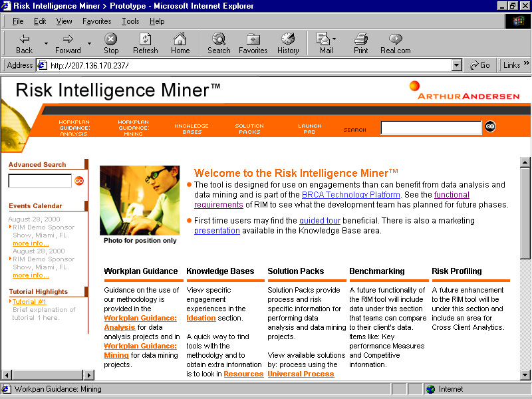Open the Help menu

[x=157, y=21]
